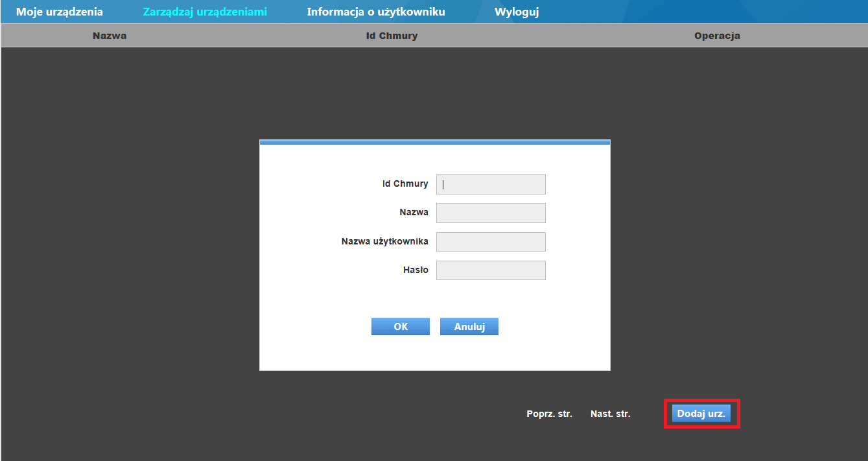Go to next page via Nast. str.
This screenshot has height=461, width=868.
click(x=611, y=414)
